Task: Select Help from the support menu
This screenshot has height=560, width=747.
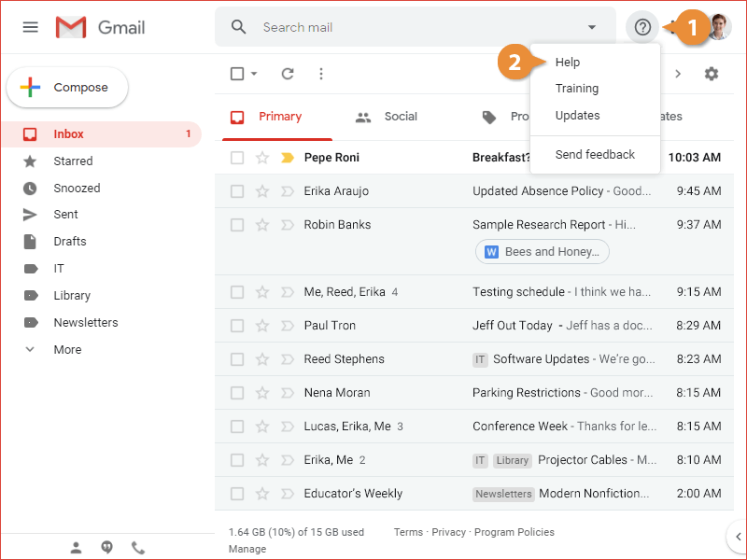Action: [x=568, y=63]
